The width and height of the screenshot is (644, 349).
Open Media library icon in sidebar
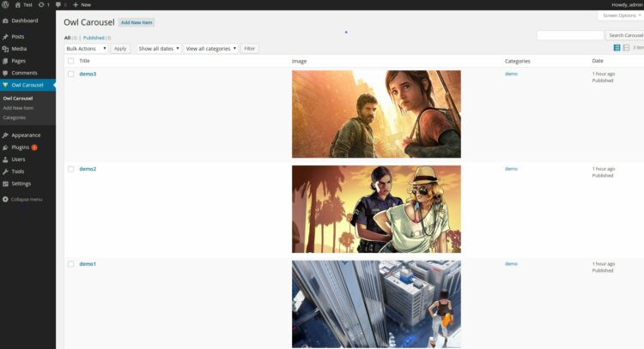pyautogui.click(x=5, y=49)
